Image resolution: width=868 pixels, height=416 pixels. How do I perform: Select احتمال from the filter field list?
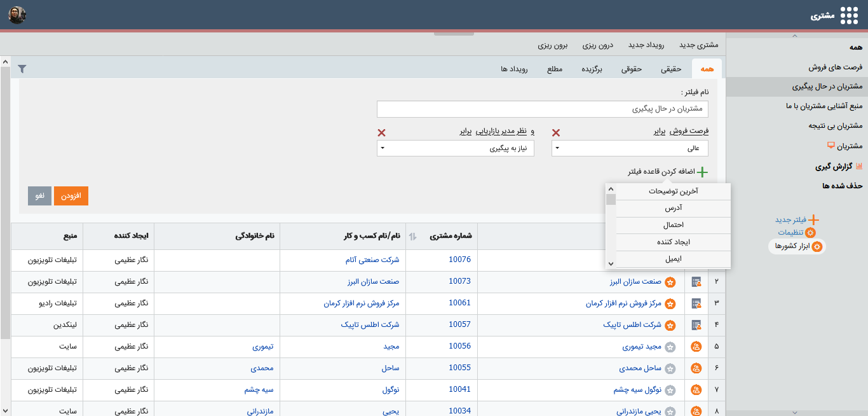coord(673,225)
